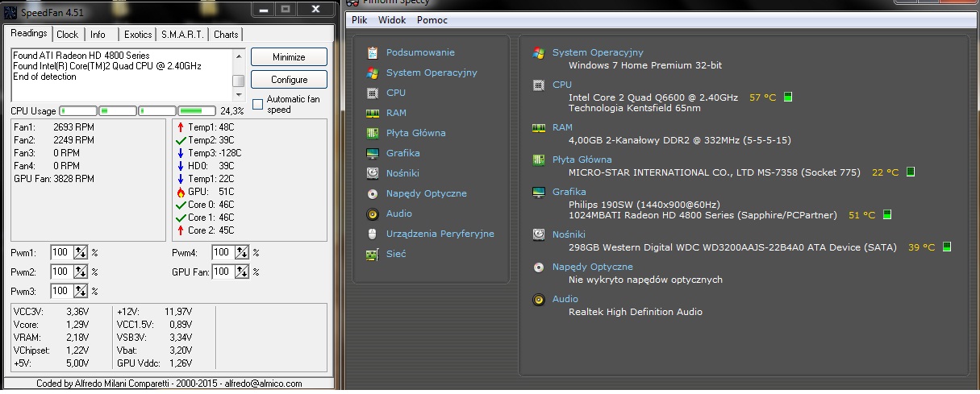Click the CPU icon in summary panel heading

tap(538, 85)
